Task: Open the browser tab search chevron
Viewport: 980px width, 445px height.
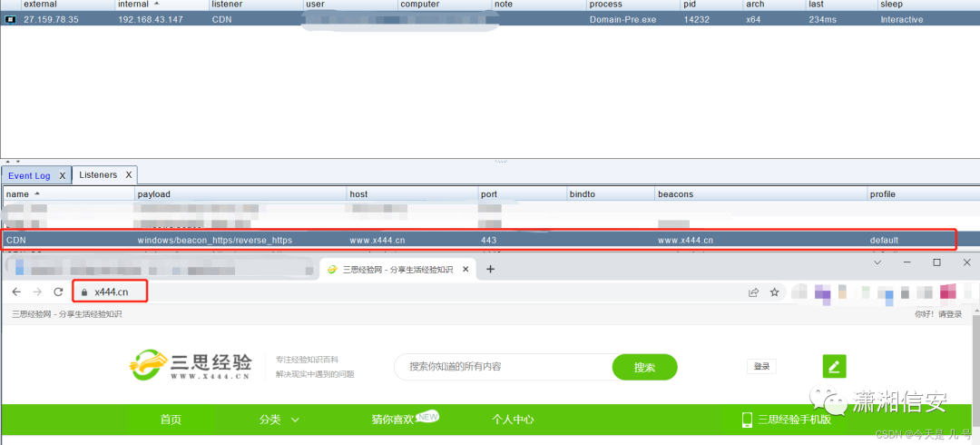Action: pos(877,262)
